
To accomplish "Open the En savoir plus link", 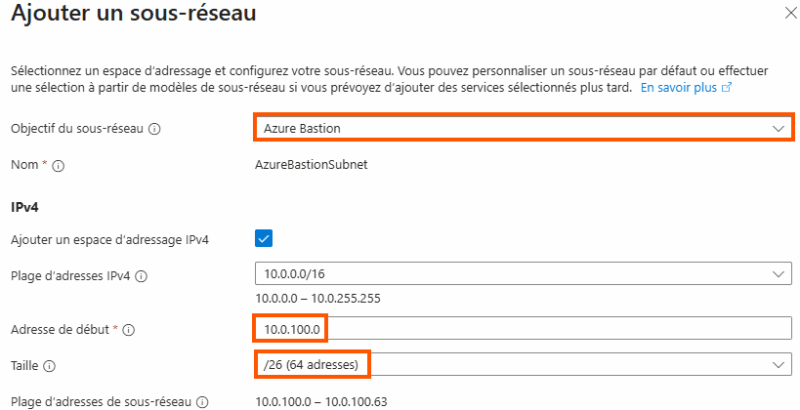I will click(679, 88).
